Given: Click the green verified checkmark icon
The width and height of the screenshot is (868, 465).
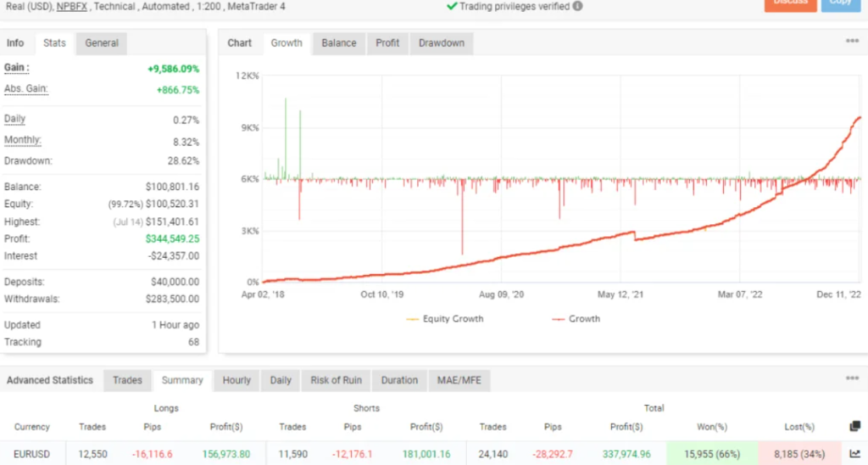Looking at the screenshot, I should pos(452,6).
